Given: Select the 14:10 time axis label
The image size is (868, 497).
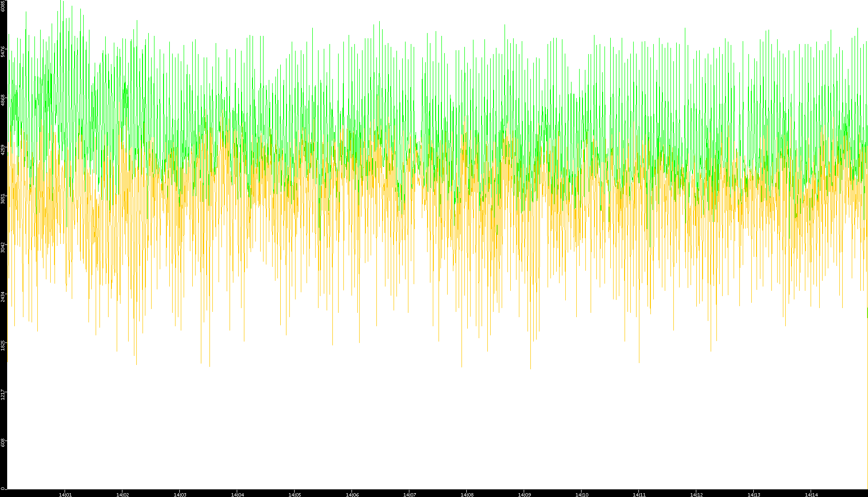Looking at the screenshot, I should pos(582,495).
